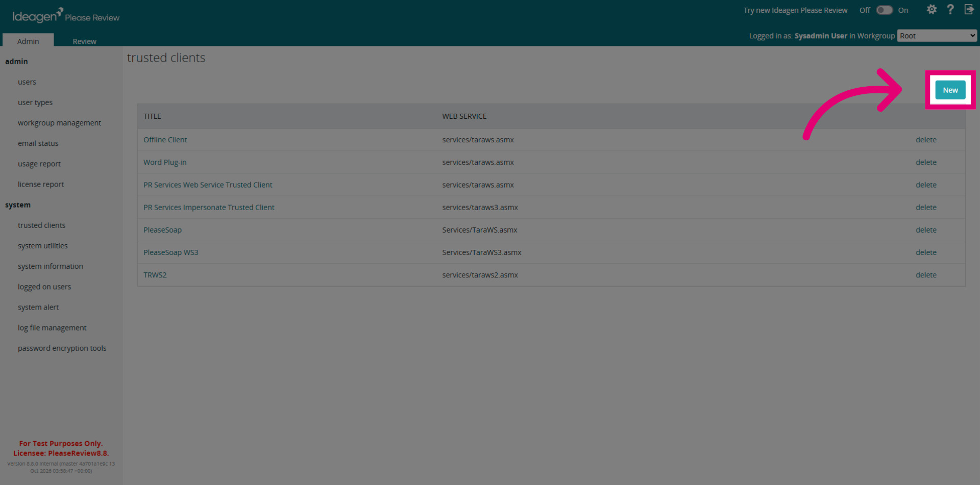Viewport: 980px width, 485px height.
Task: Delete PR Services Web Service Trusted Client
Action: pos(926,185)
